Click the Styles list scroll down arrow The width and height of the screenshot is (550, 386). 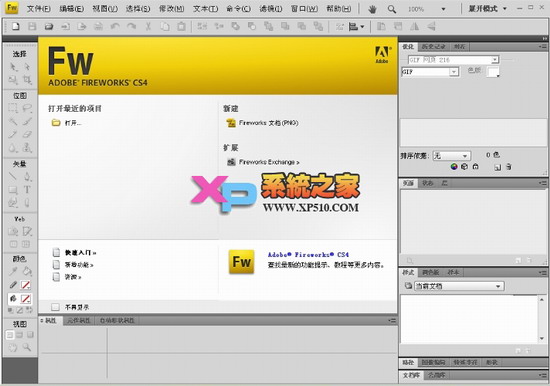pyautogui.click(x=542, y=339)
